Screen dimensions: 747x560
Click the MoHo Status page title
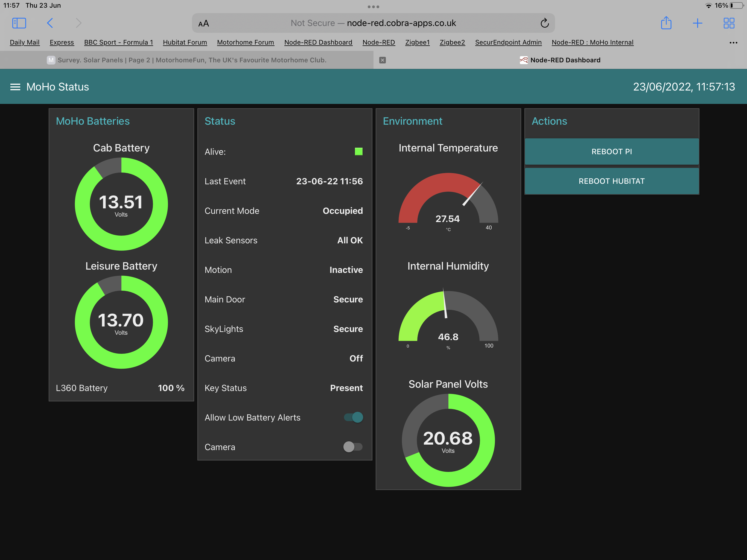(x=58, y=87)
